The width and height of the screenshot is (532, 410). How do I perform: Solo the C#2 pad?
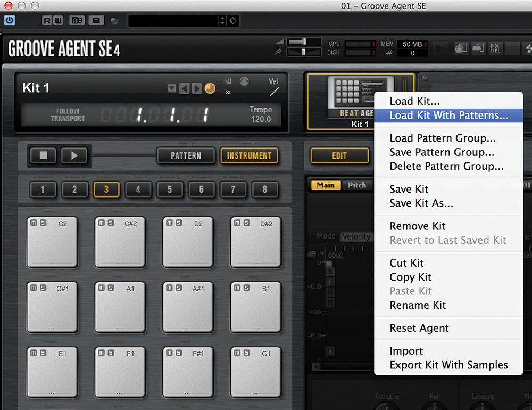tap(111, 223)
